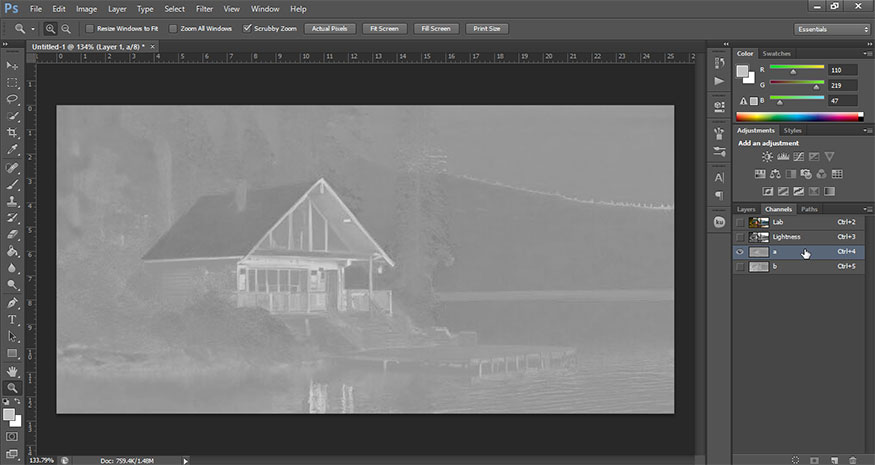Open the Color panel flyout menu

click(866, 53)
